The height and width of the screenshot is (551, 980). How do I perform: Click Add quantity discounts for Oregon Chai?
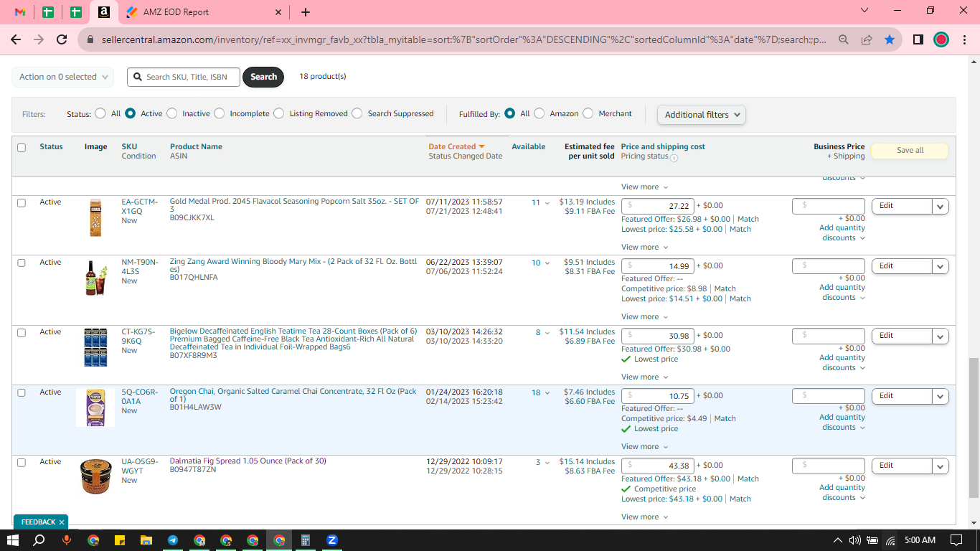point(842,422)
